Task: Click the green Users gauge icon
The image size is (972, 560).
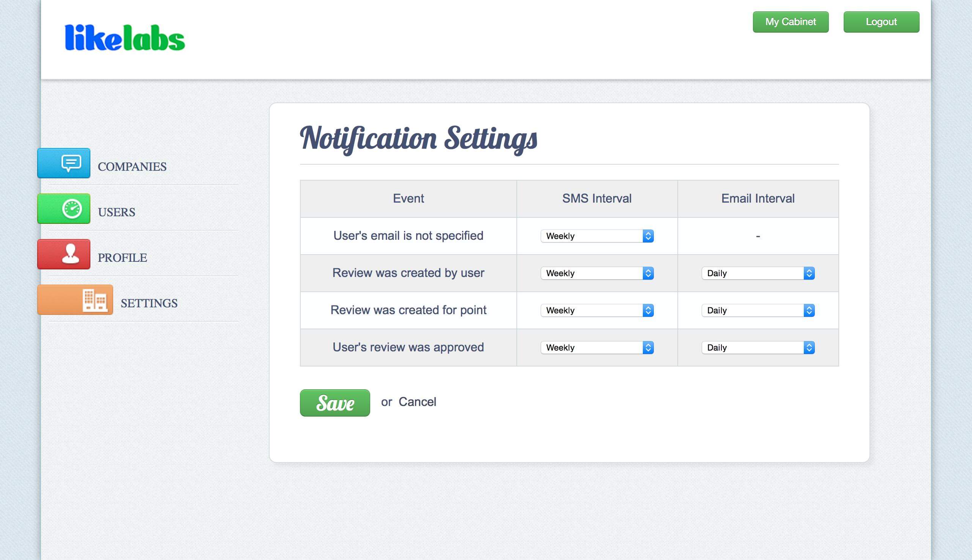Action: pos(64,208)
